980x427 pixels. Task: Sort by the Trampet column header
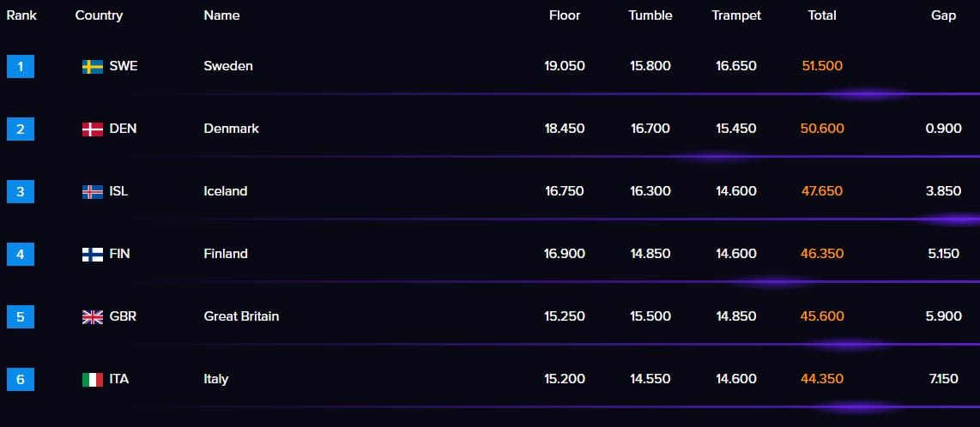tap(736, 15)
